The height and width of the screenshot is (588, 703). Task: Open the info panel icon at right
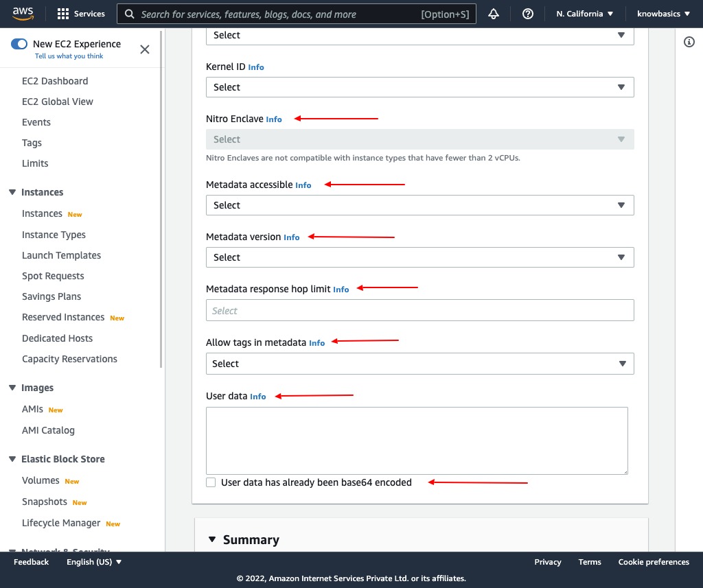(x=689, y=42)
